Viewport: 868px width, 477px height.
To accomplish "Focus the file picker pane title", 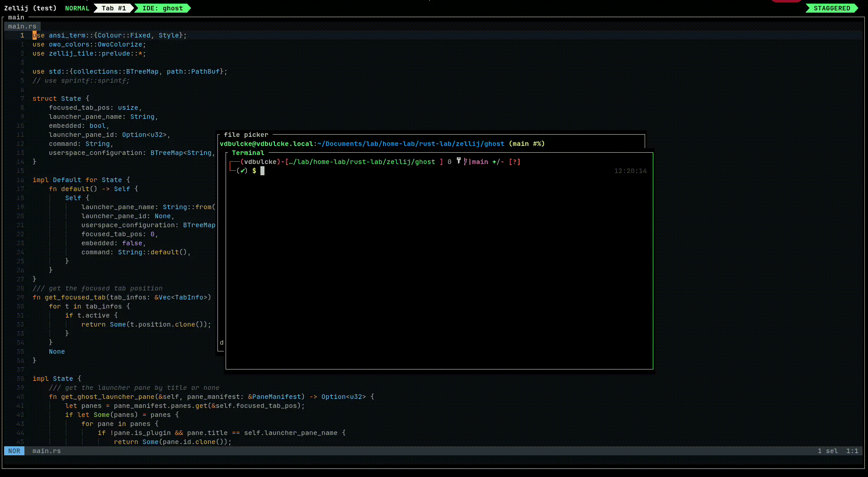I will 246,135.
